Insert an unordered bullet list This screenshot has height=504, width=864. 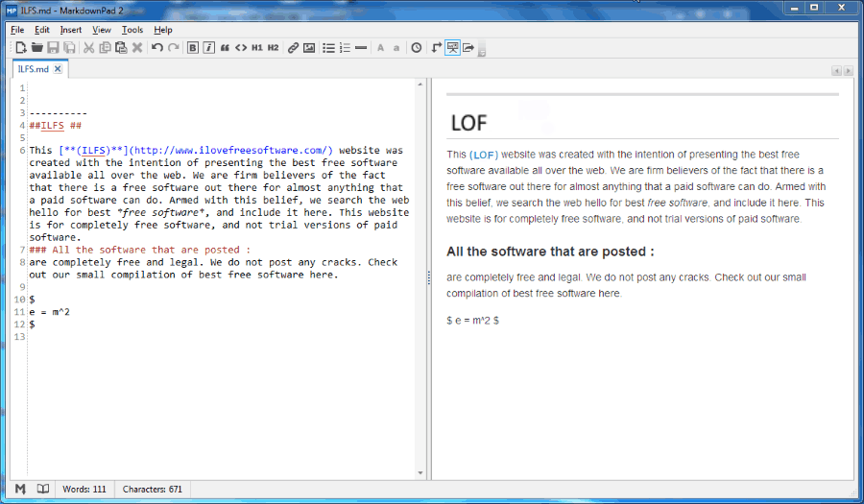(329, 48)
